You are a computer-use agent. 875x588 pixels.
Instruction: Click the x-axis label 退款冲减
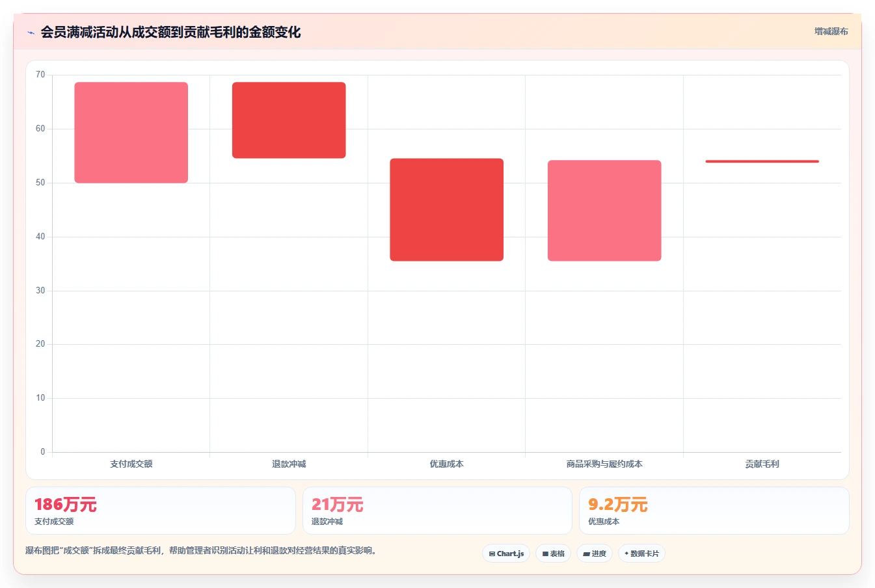click(x=289, y=464)
